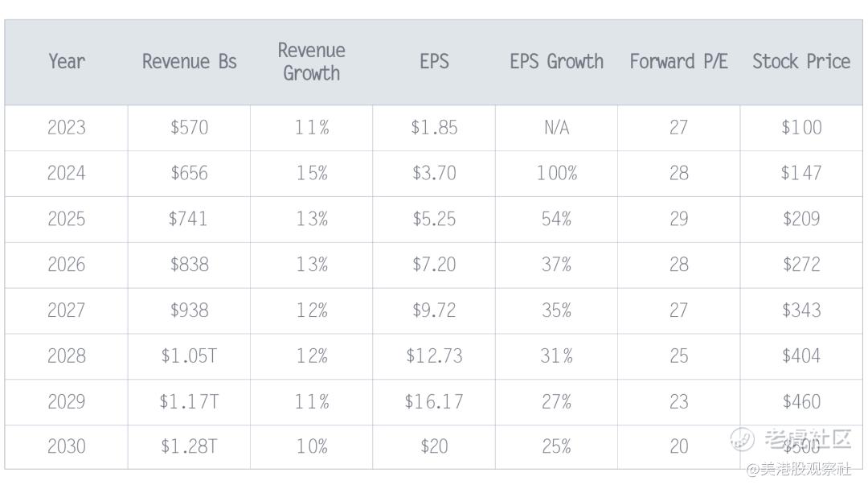This screenshot has height=489, width=868.
Task: Select the $20 EPS cell
Action: point(434,446)
